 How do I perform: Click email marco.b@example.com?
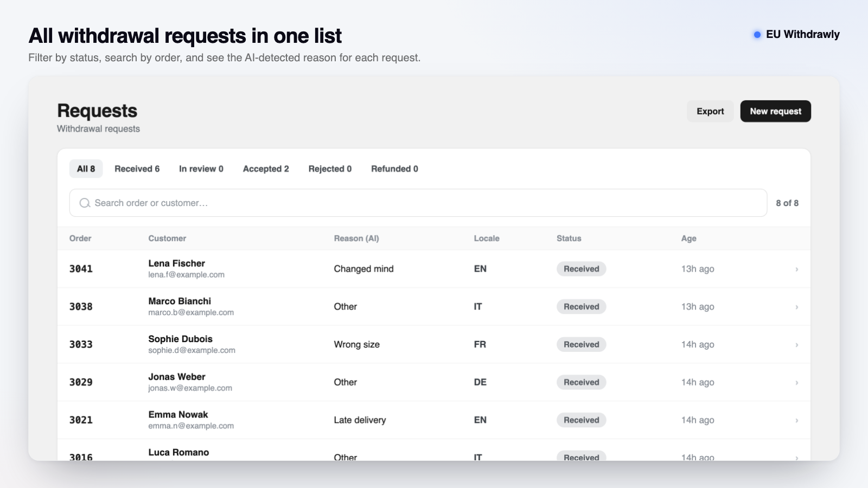tap(191, 313)
